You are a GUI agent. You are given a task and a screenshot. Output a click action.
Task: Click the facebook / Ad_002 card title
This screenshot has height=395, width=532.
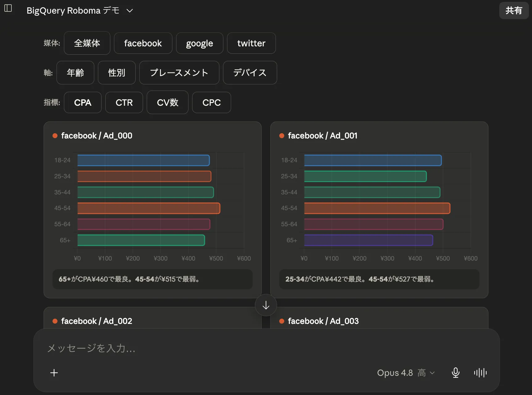(97, 321)
